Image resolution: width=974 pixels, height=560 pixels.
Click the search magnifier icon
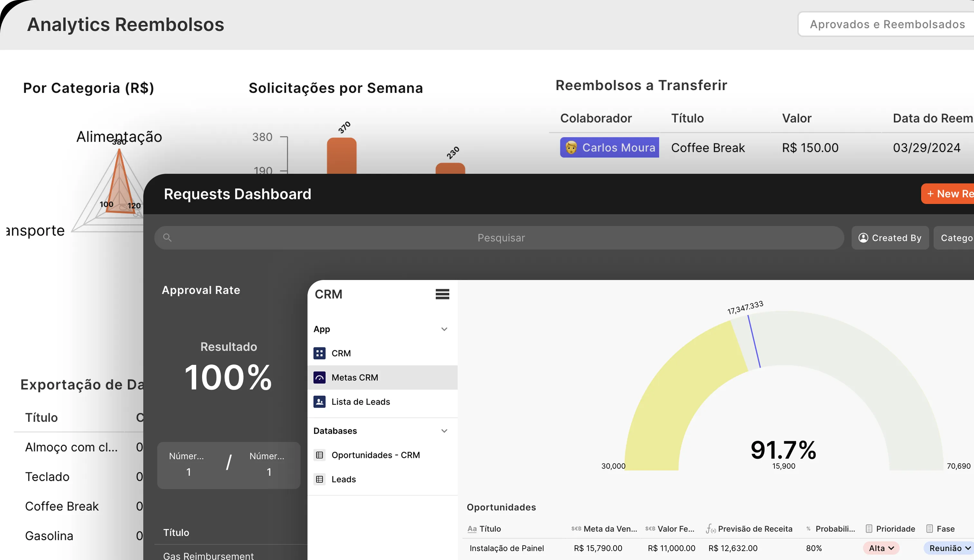click(167, 237)
